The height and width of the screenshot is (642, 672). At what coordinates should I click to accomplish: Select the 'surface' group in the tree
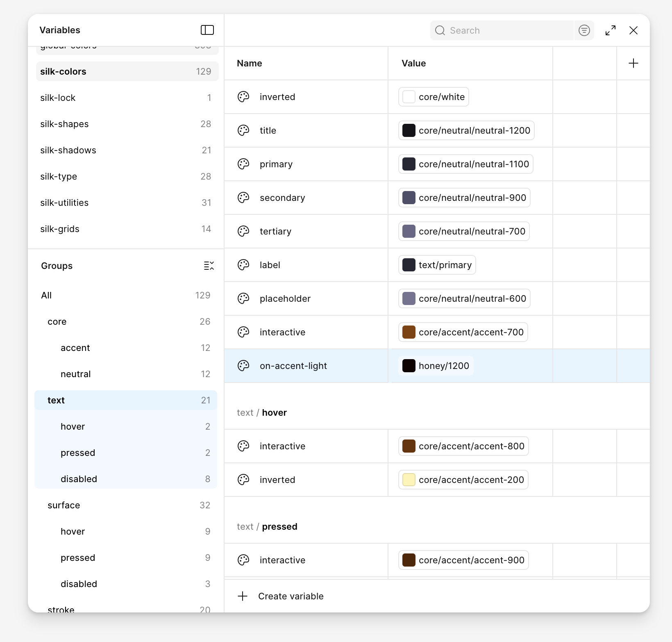[x=64, y=505]
